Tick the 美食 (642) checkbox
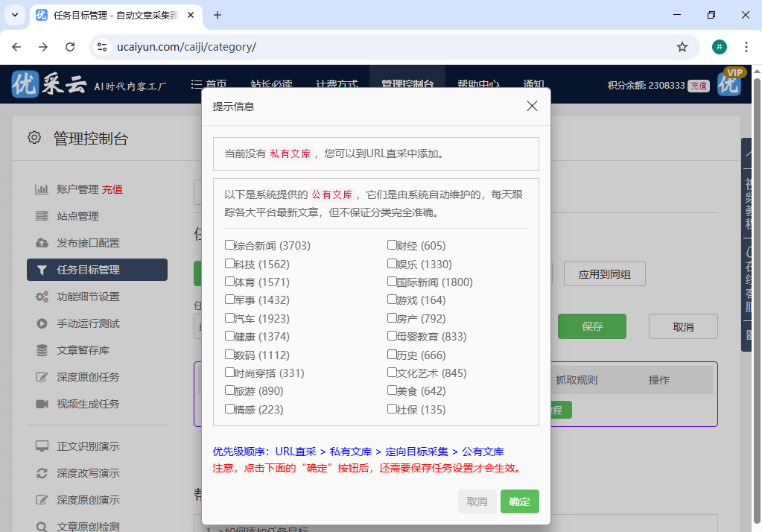This screenshot has height=532, width=762. point(392,390)
